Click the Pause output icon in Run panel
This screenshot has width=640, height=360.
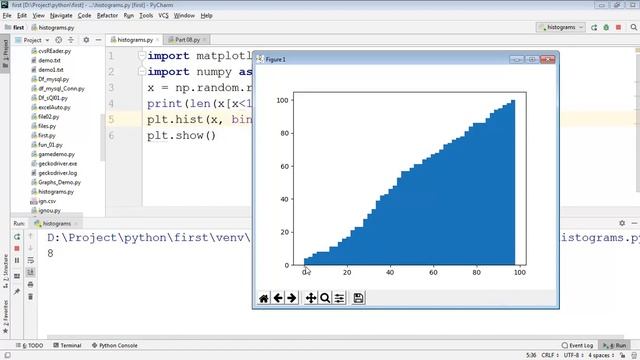(x=17, y=260)
